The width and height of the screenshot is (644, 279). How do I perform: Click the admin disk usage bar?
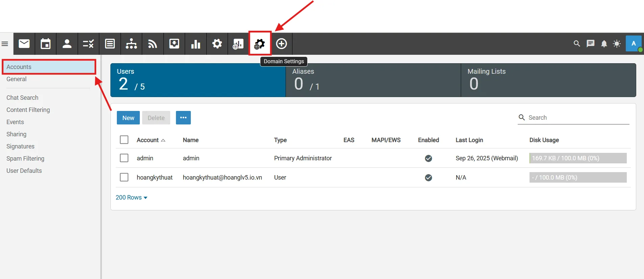click(x=577, y=158)
